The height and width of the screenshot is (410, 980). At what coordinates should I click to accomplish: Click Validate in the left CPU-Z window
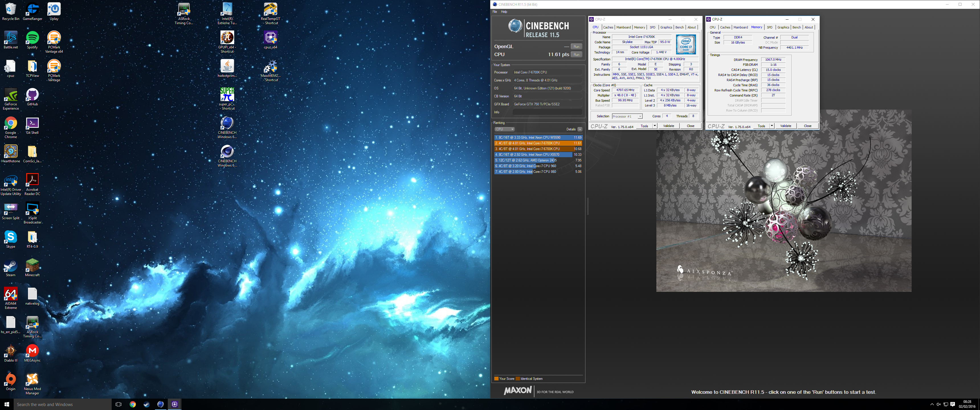pyautogui.click(x=668, y=126)
